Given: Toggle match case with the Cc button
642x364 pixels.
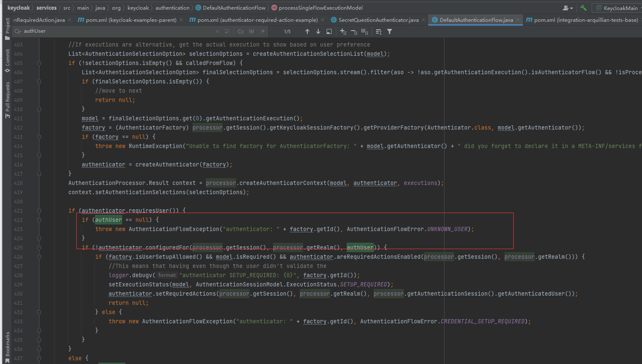Looking at the screenshot, I should [x=240, y=31].
